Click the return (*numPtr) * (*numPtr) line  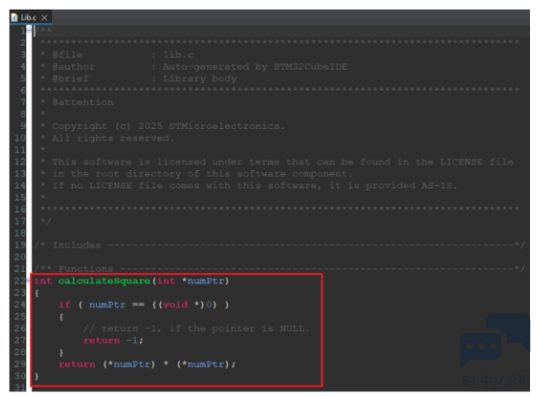pos(147,364)
